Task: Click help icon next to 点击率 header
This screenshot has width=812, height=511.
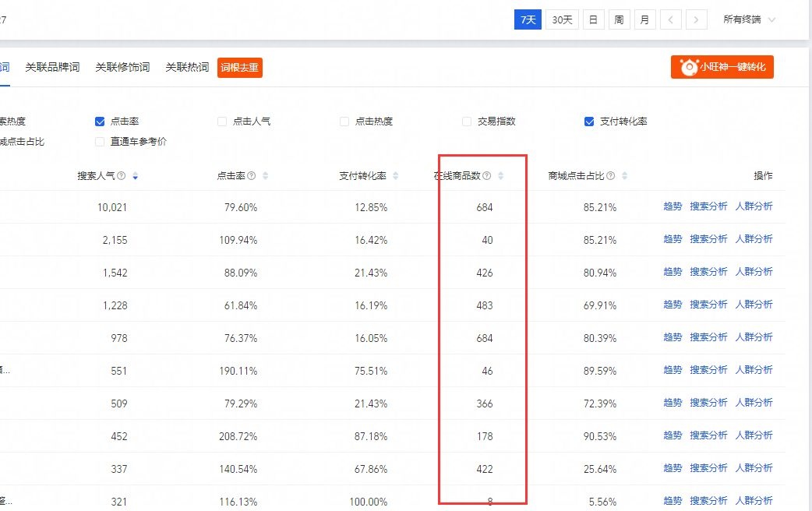Action: coord(252,176)
